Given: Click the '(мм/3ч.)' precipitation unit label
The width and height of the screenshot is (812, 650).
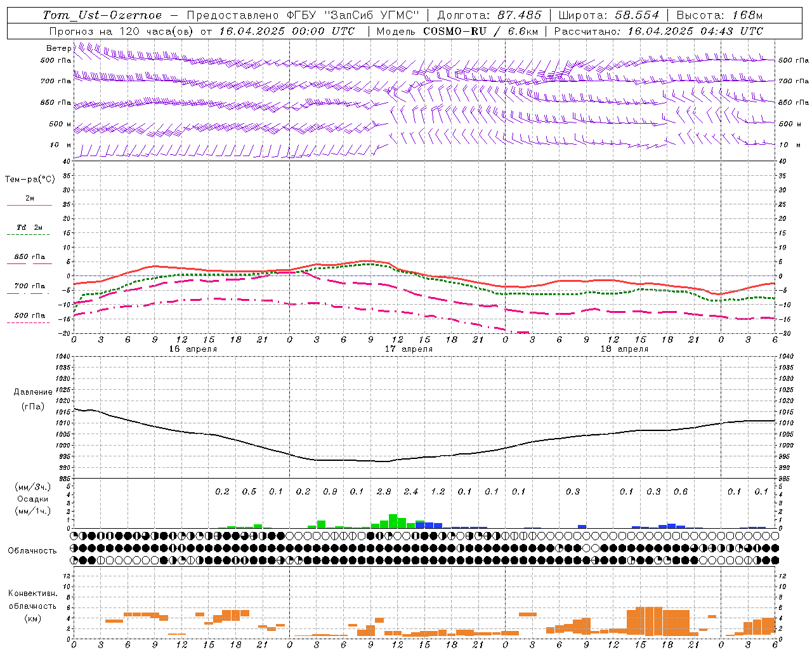Looking at the screenshot, I should pyautogui.click(x=33, y=487).
